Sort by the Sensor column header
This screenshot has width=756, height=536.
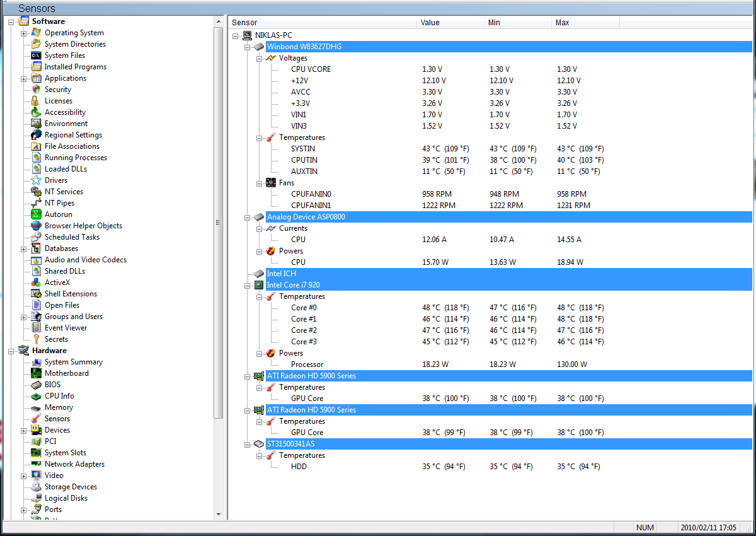coord(323,23)
